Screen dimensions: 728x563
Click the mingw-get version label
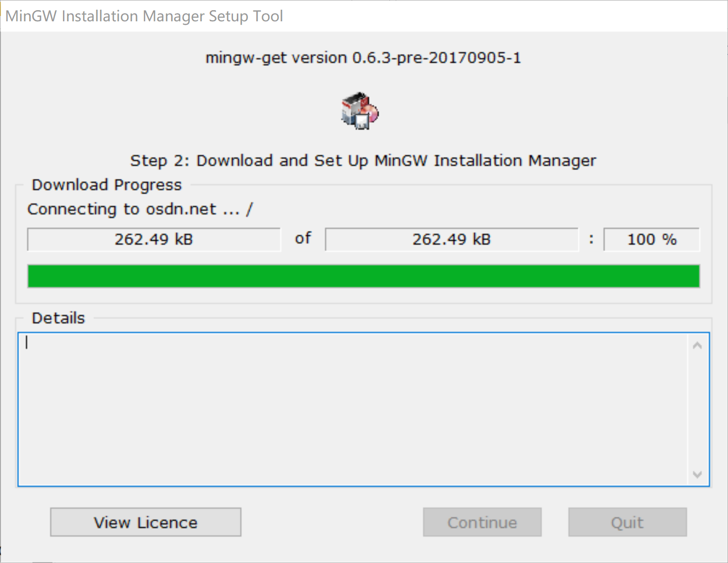coord(363,58)
